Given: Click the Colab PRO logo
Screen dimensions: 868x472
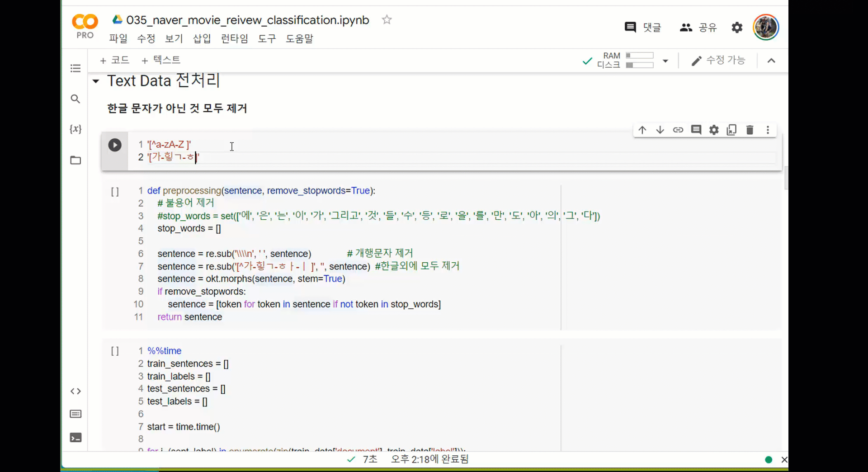Looking at the screenshot, I should coord(85,27).
